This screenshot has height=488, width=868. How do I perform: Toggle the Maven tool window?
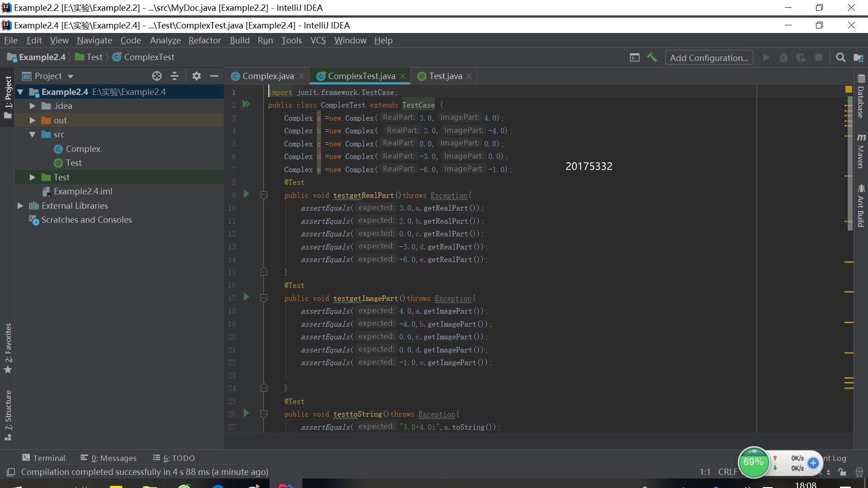click(x=861, y=151)
